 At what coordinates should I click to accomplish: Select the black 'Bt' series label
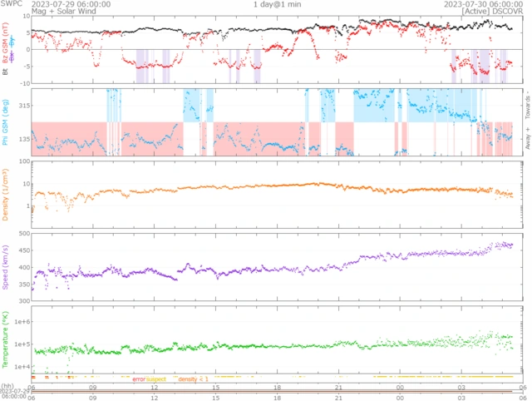click(x=5, y=72)
